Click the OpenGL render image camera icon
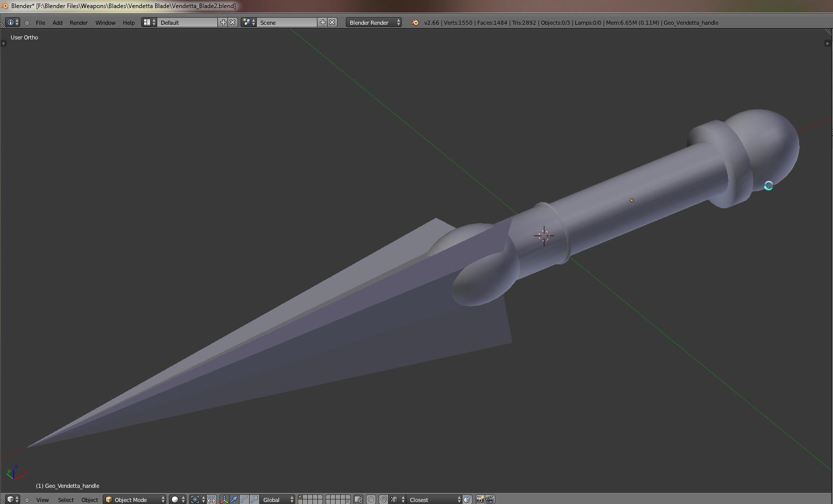 pyautogui.click(x=480, y=499)
